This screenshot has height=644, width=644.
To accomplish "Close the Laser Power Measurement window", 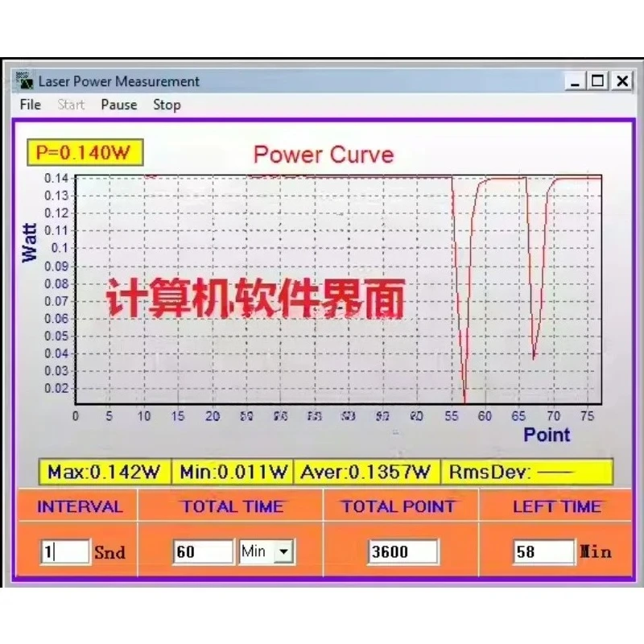I will pyautogui.click(x=622, y=81).
